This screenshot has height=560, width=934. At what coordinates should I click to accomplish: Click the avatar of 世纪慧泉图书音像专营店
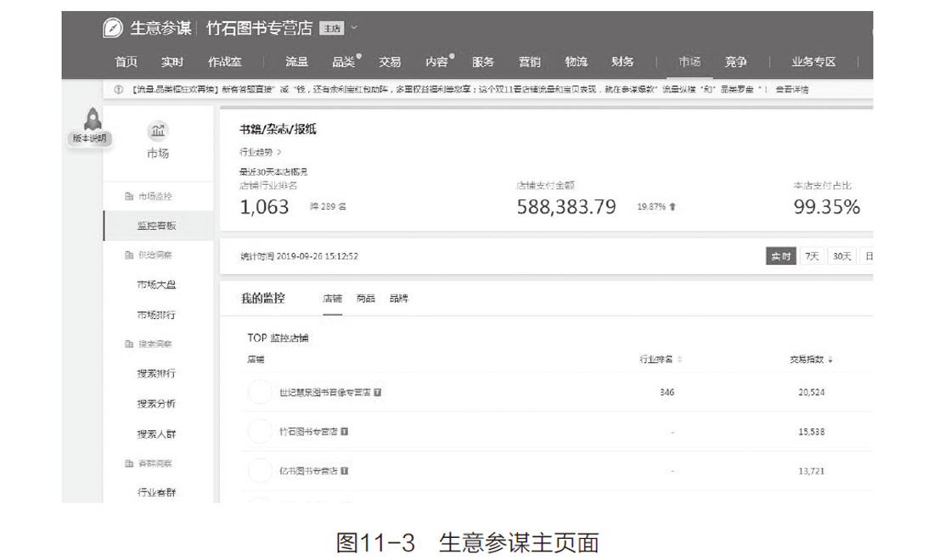[x=260, y=393]
